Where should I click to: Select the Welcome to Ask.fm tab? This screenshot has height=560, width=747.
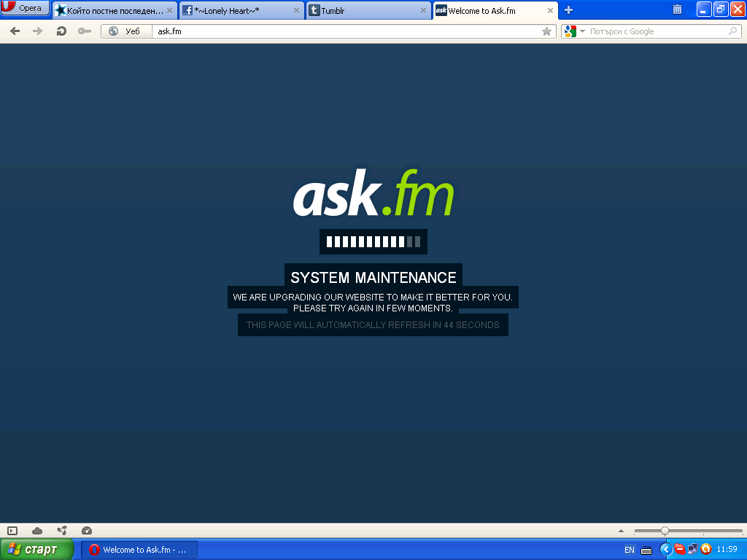(x=495, y=10)
